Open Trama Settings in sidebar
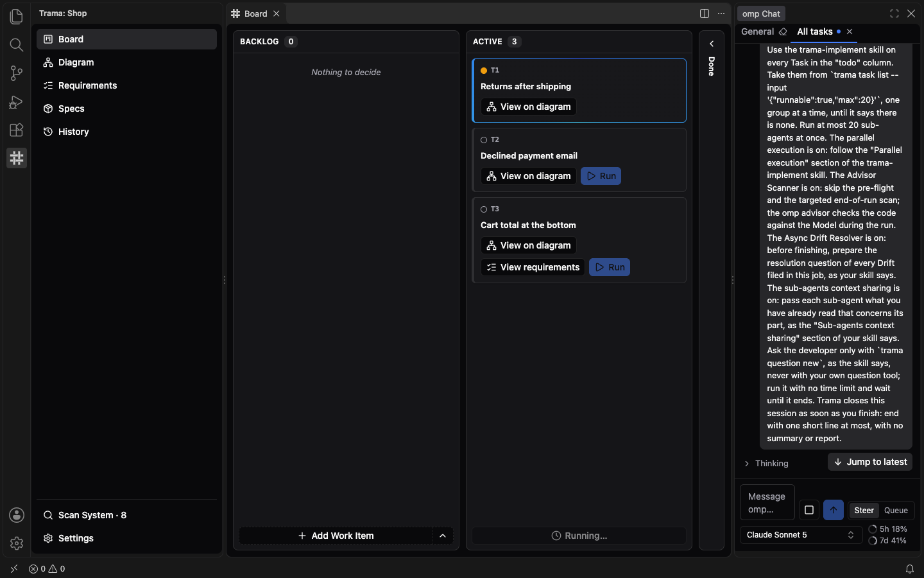 (126, 538)
